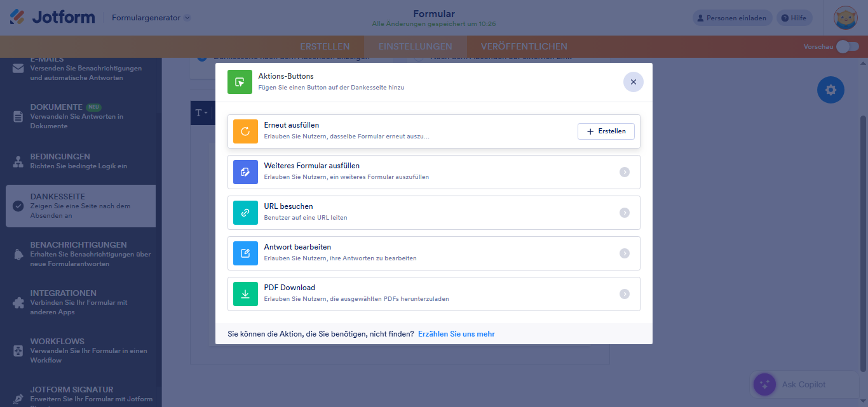Click the signature pen icon in sidebar
Viewport: 868px width, 407px height.
(x=18, y=399)
